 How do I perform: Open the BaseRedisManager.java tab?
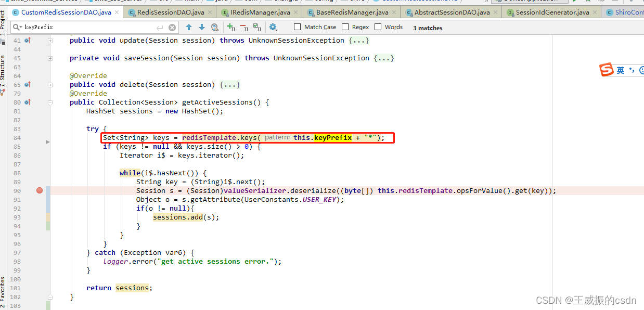[352, 12]
